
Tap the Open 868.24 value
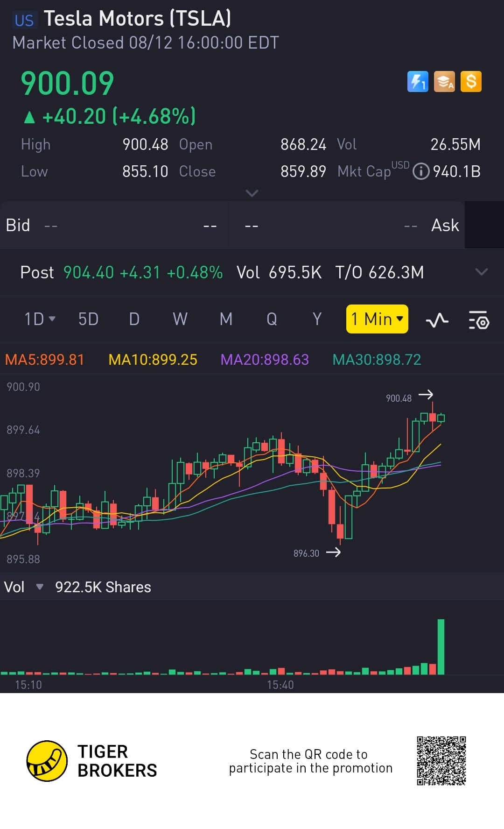[303, 144]
